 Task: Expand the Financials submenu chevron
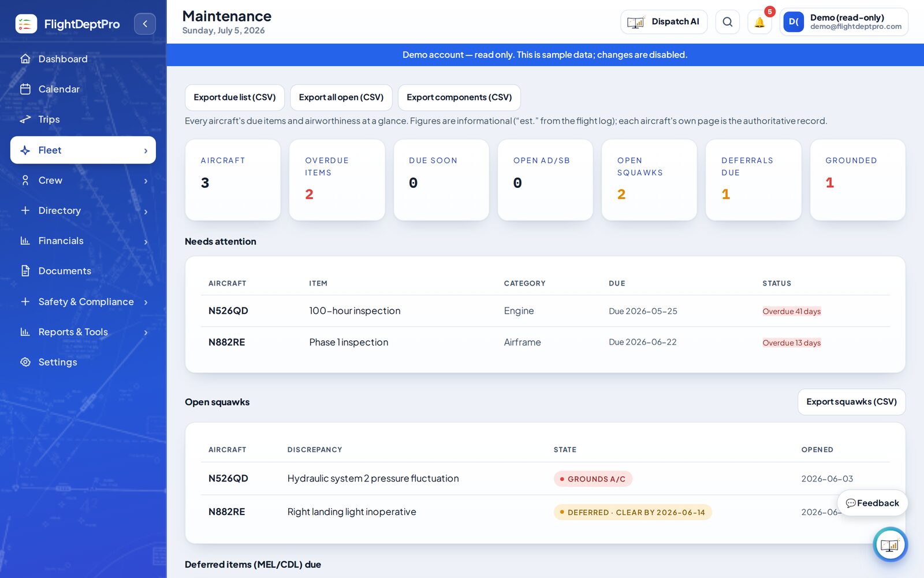146,242
